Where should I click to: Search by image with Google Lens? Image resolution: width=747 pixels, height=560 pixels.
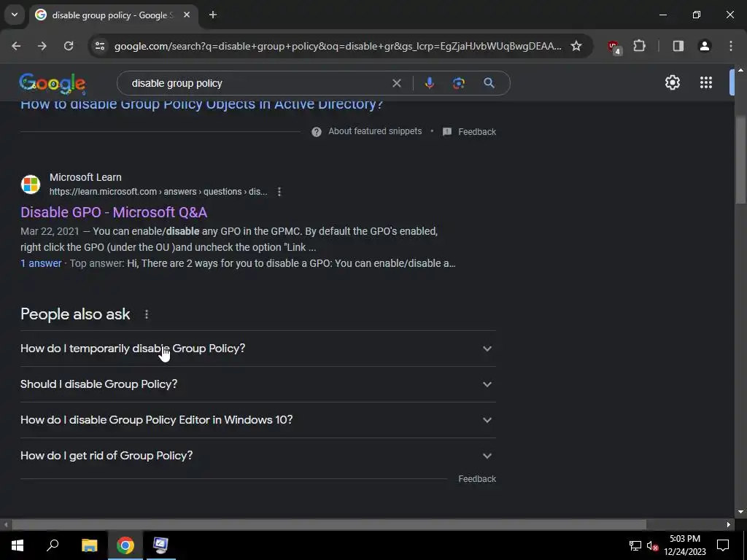click(x=459, y=83)
